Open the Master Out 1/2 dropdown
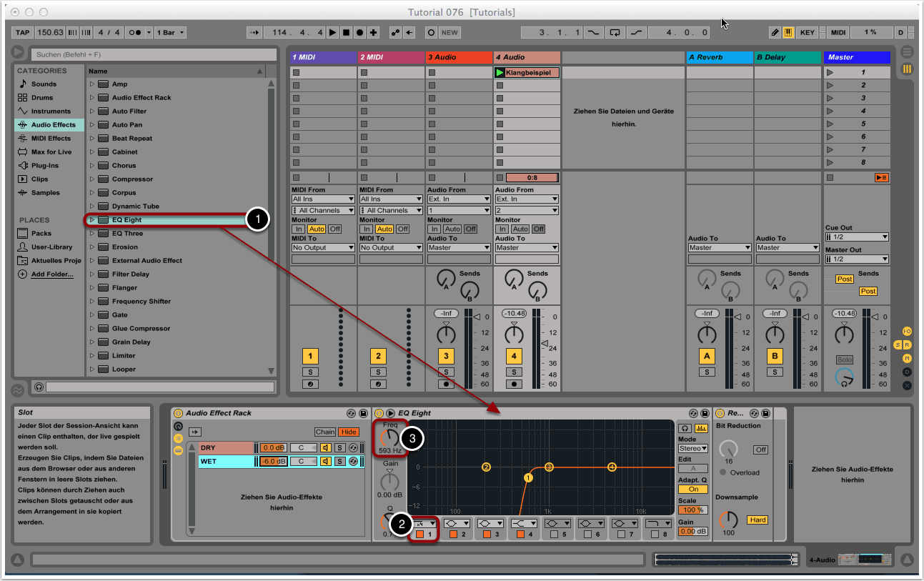Viewport: 924px width, 581px height. [x=856, y=259]
